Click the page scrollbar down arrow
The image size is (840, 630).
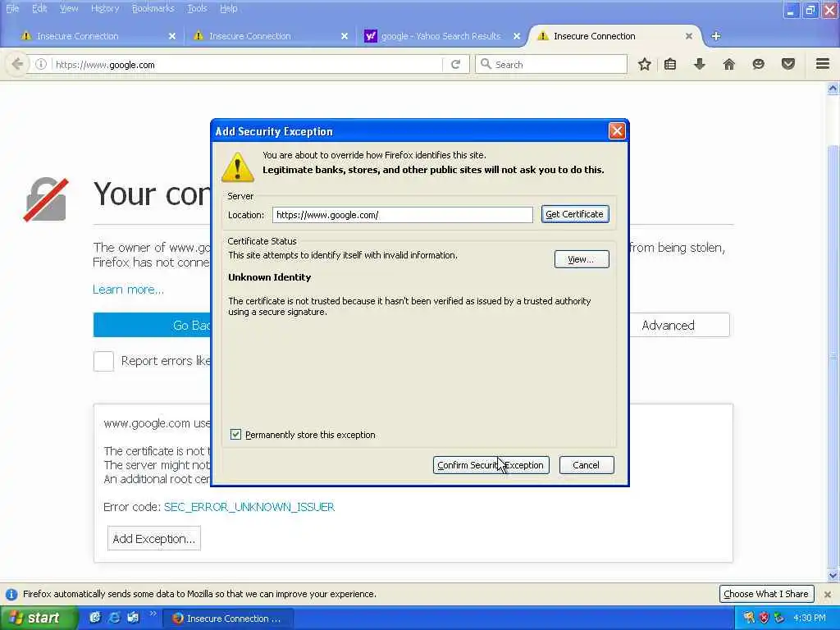pos(833,575)
